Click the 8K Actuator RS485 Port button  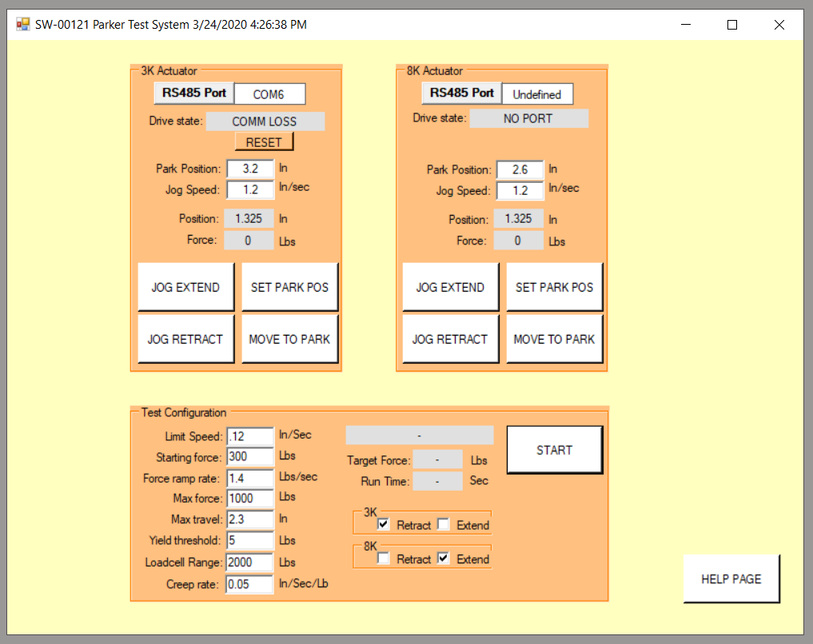click(x=461, y=93)
